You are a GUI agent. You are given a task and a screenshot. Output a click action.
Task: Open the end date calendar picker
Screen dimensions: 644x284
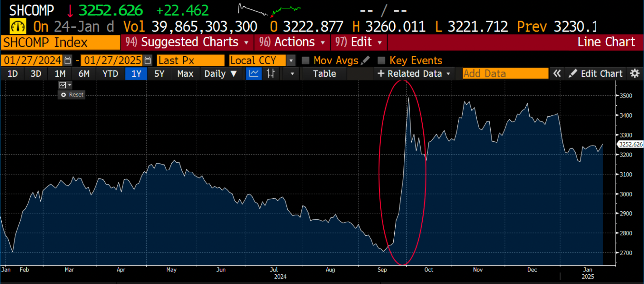coord(148,60)
